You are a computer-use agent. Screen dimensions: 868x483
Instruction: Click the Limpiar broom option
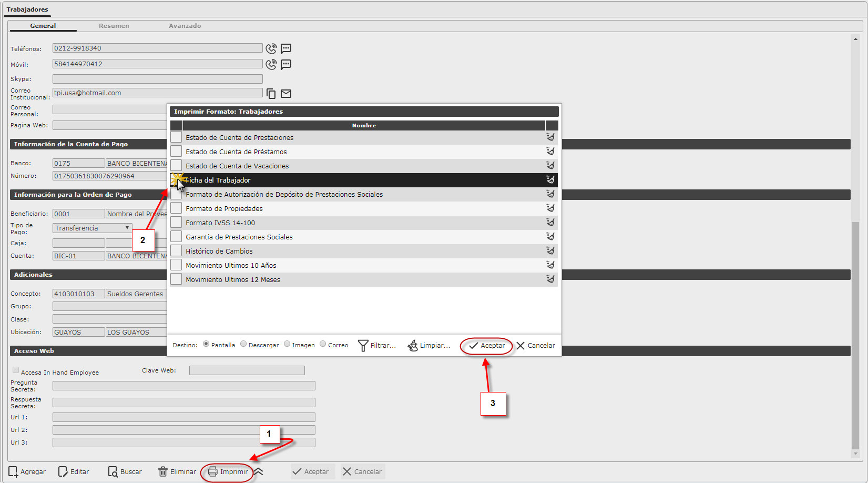[429, 346]
